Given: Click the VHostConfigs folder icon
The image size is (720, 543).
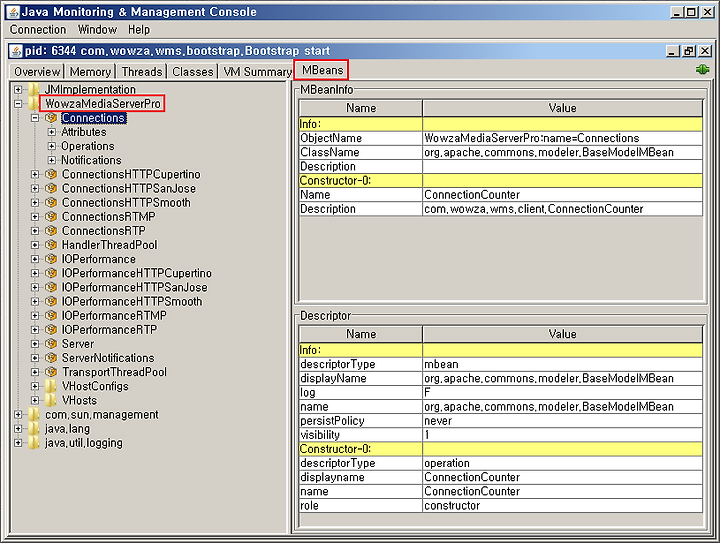Looking at the screenshot, I should coord(51,386).
